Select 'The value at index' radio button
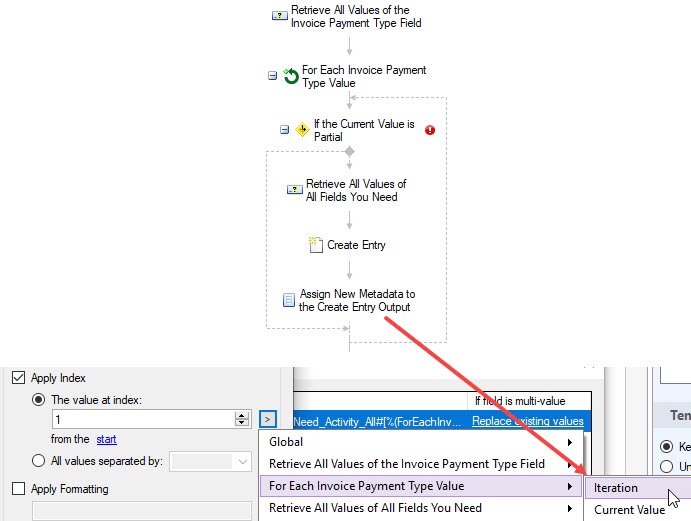Viewport: 691px width, 521px height. pos(38,400)
